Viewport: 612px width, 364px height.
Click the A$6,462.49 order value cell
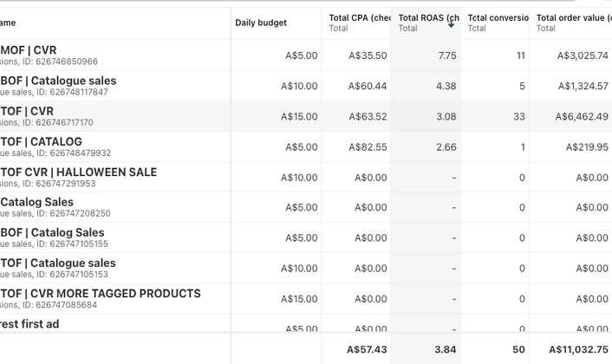tap(583, 117)
